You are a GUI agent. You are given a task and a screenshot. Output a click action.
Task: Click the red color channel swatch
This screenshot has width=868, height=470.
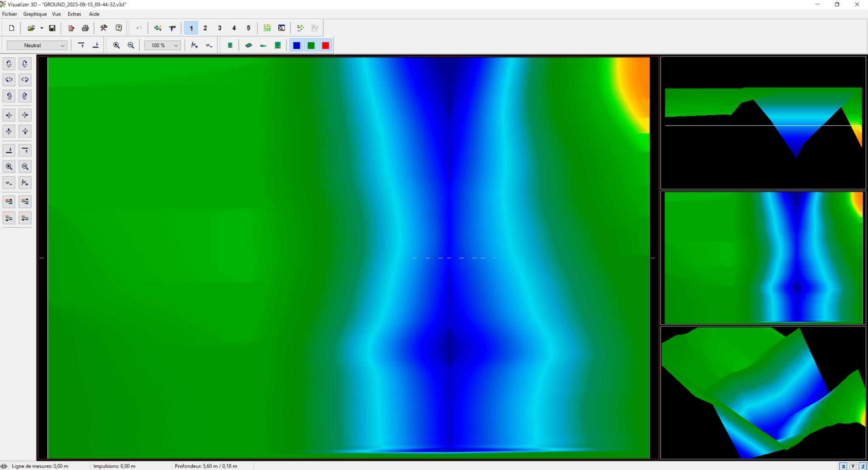point(326,45)
